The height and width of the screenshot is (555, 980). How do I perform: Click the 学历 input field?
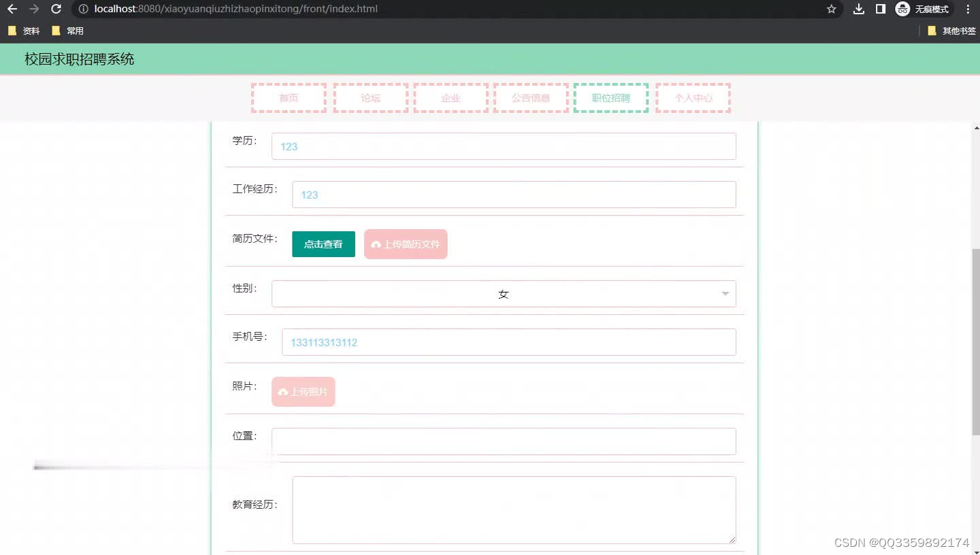click(x=504, y=146)
